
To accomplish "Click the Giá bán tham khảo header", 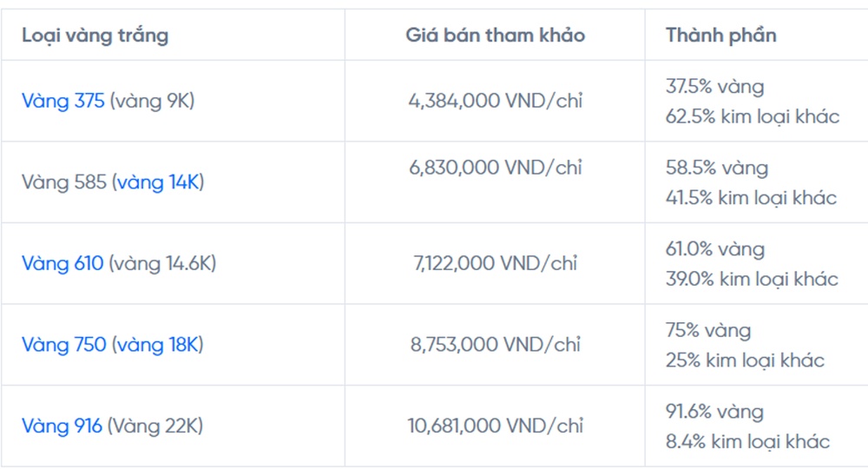I will 495,36.
